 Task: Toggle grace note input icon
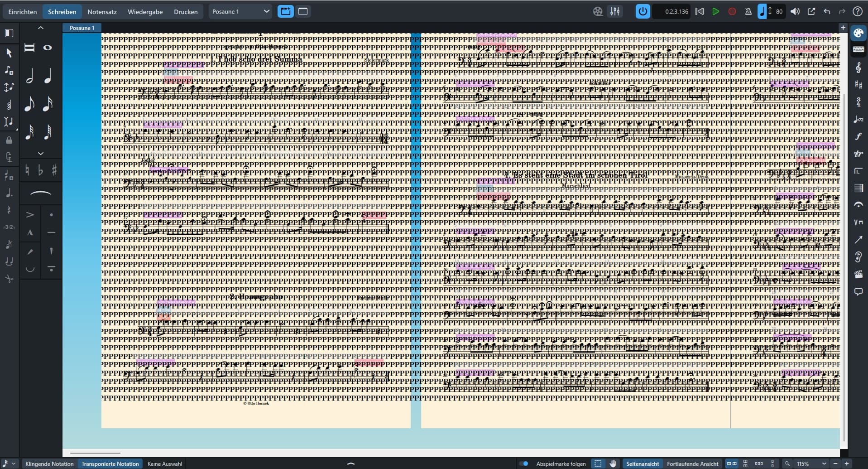click(x=9, y=245)
